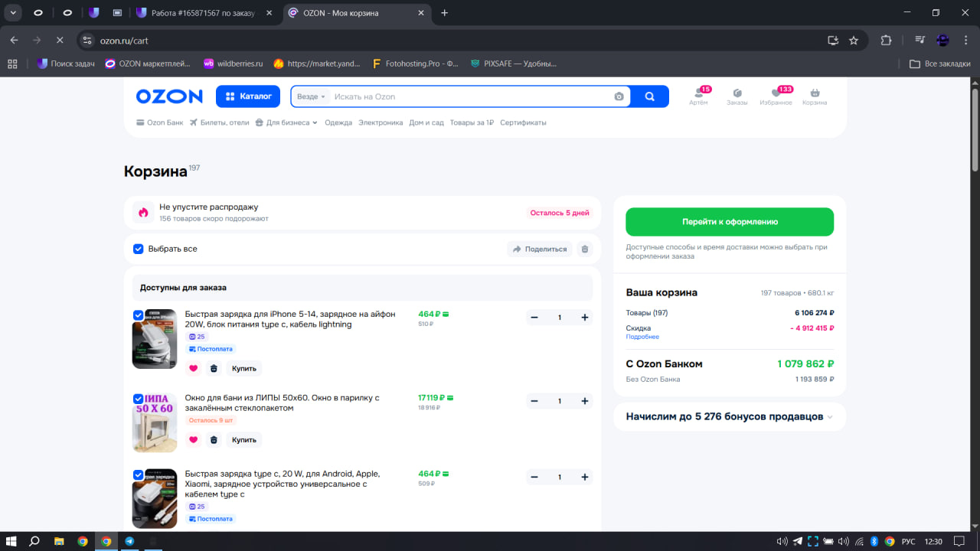Open the Избранное favorites heart icon

coord(776,93)
